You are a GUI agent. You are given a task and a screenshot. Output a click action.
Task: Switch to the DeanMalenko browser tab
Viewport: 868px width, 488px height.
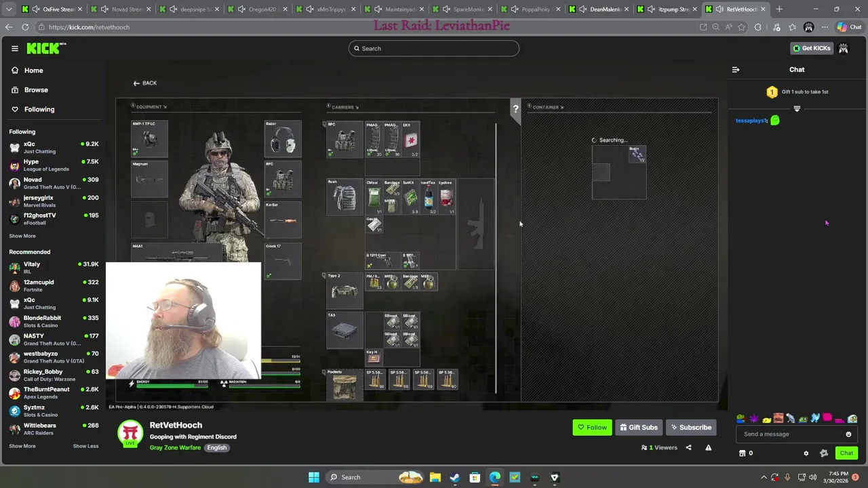click(598, 9)
